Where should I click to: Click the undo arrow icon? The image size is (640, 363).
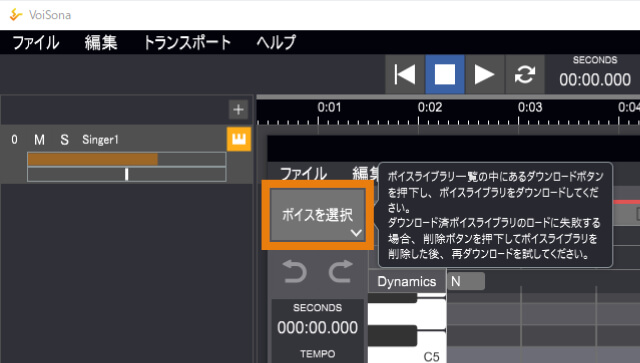point(295,272)
